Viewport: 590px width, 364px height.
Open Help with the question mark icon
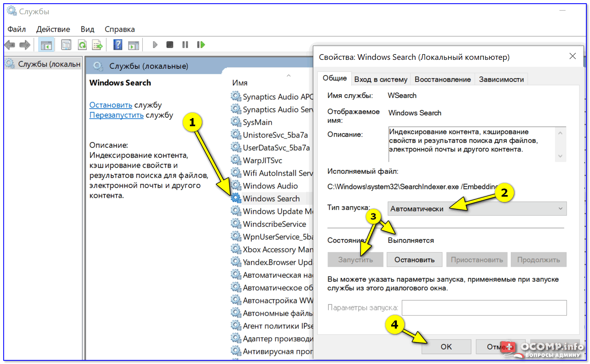118,45
